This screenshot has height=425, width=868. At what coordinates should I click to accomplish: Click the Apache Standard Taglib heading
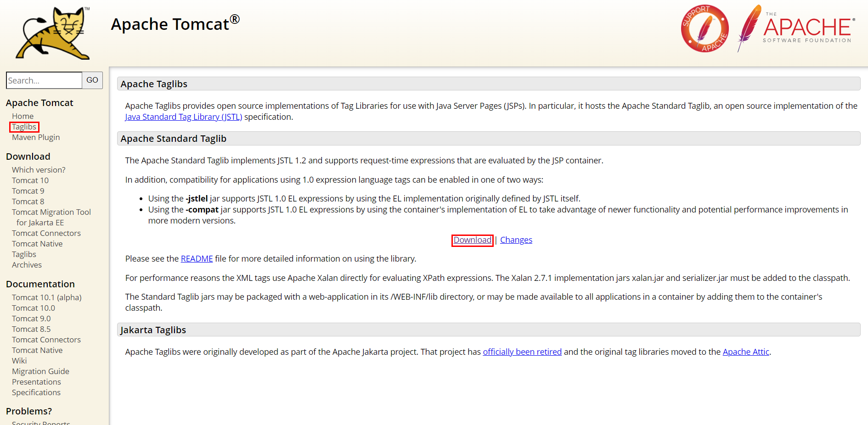pyautogui.click(x=174, y=139)
